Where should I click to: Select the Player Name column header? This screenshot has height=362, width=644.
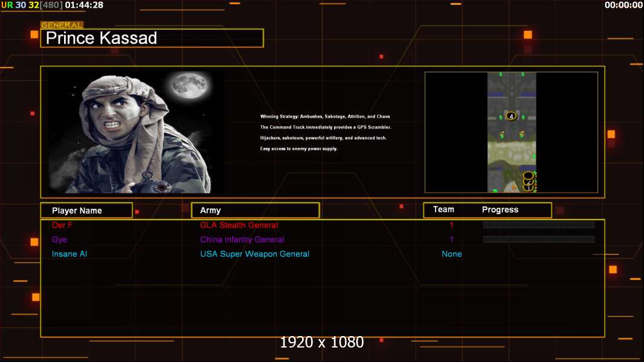tap(86, 211)
